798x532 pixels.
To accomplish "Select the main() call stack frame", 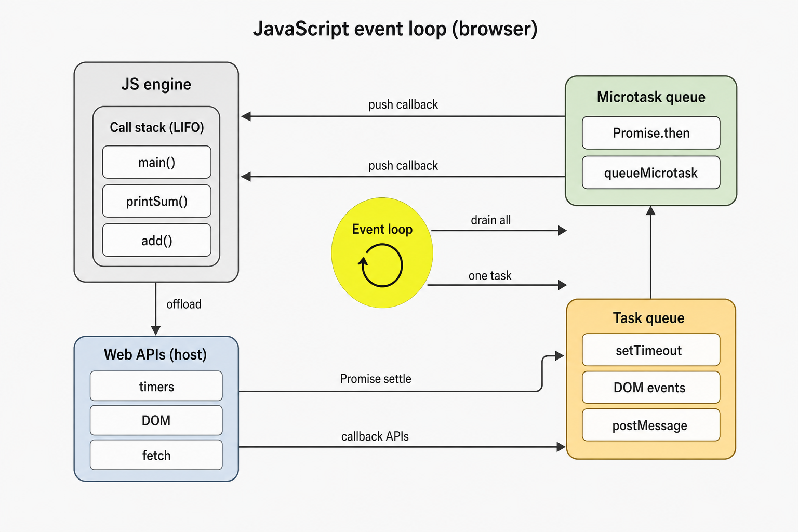I will click(157, 162).
